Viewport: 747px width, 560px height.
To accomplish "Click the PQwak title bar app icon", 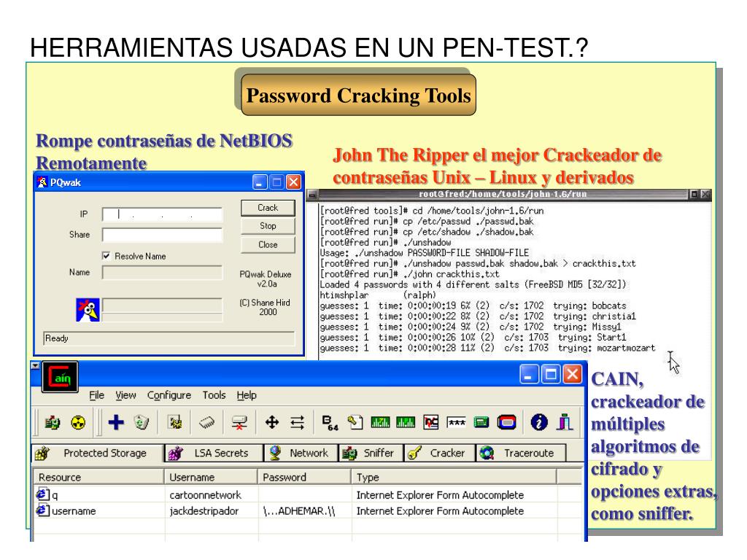I will click(42, 182).
